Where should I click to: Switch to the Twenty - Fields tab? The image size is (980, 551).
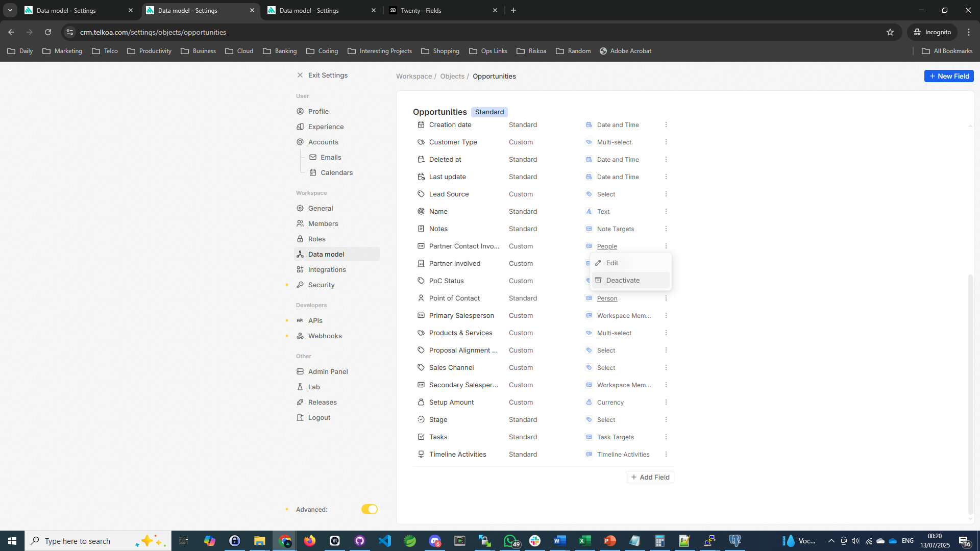(443, 10)
